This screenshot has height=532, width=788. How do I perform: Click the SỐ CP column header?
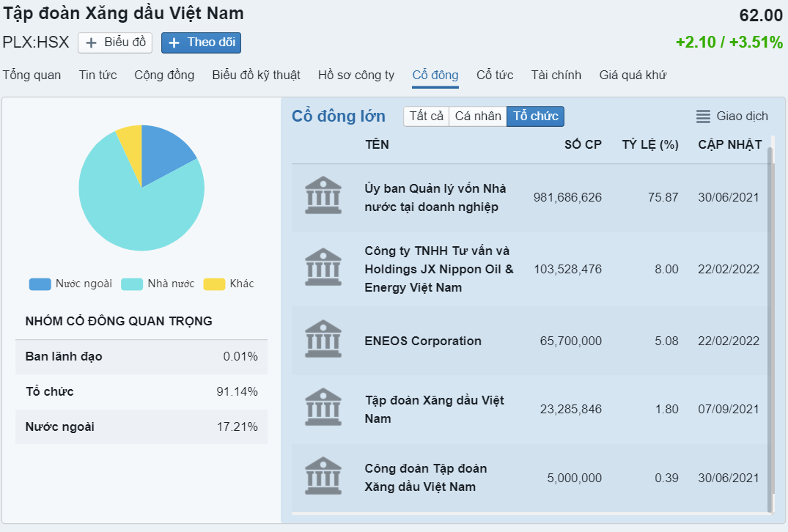583,144
